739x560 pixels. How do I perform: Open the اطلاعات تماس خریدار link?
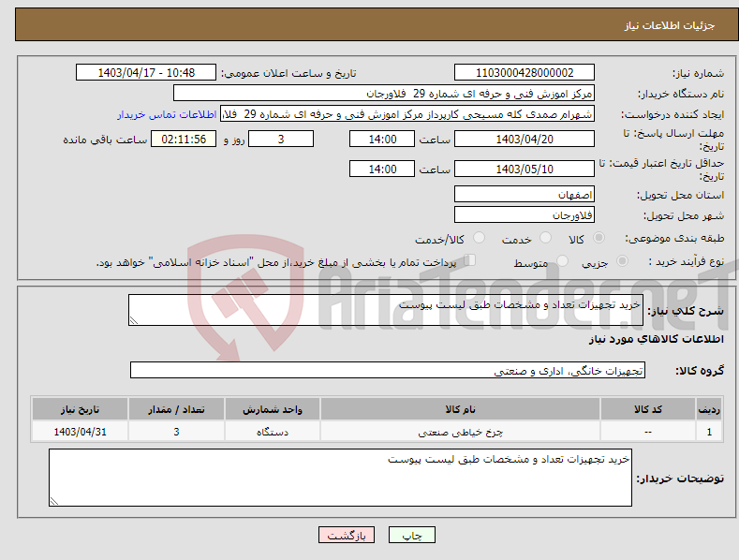(x=167, y=114)
